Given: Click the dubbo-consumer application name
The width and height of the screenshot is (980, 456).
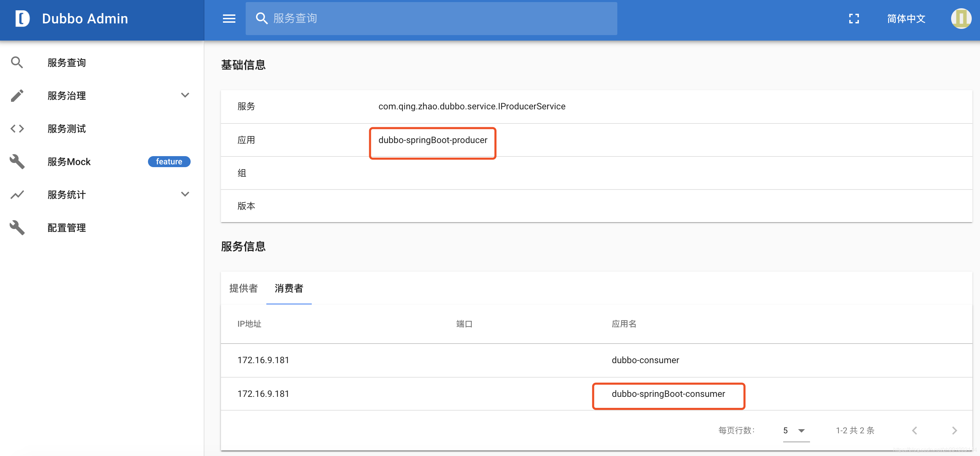Looking at the screenshot, I should [645, 360].
